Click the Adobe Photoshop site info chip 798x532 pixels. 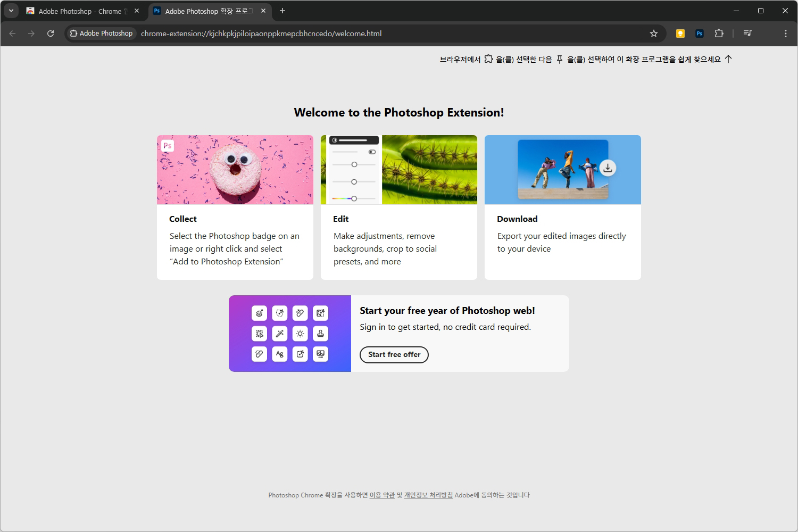101,34
